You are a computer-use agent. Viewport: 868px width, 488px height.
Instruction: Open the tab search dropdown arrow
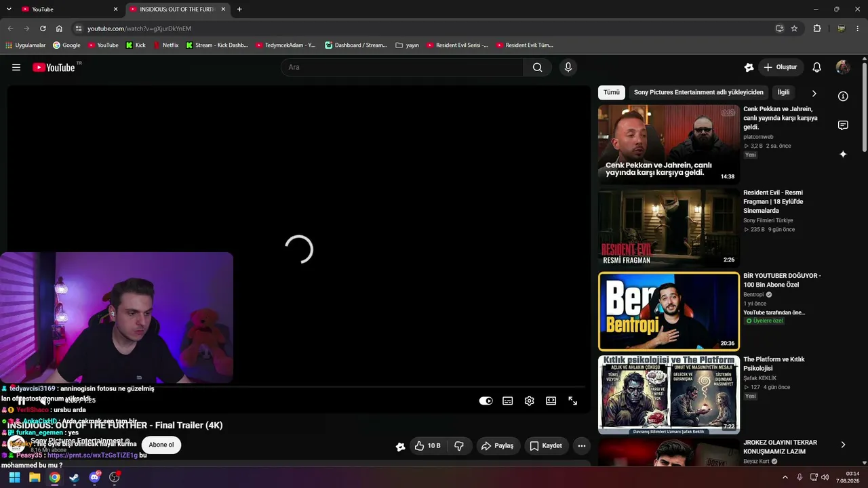(9, 9)
